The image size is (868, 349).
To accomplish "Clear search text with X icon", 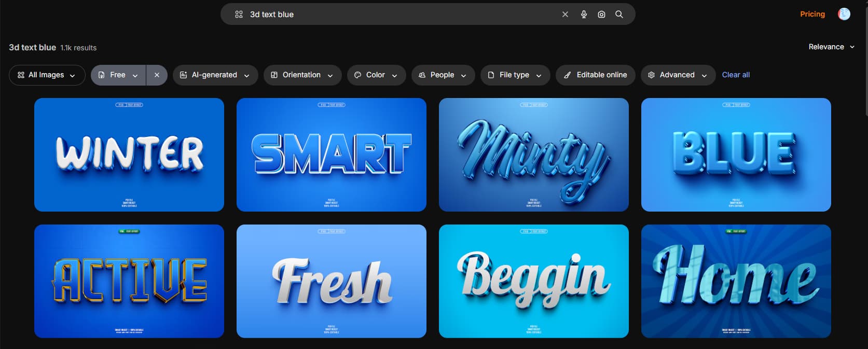I will point(565,15).
